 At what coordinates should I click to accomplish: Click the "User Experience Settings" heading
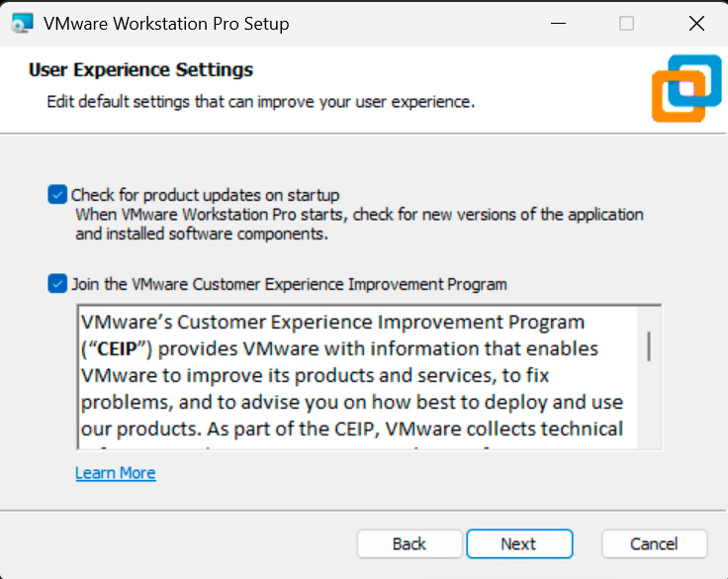click(x=140, y=69)
